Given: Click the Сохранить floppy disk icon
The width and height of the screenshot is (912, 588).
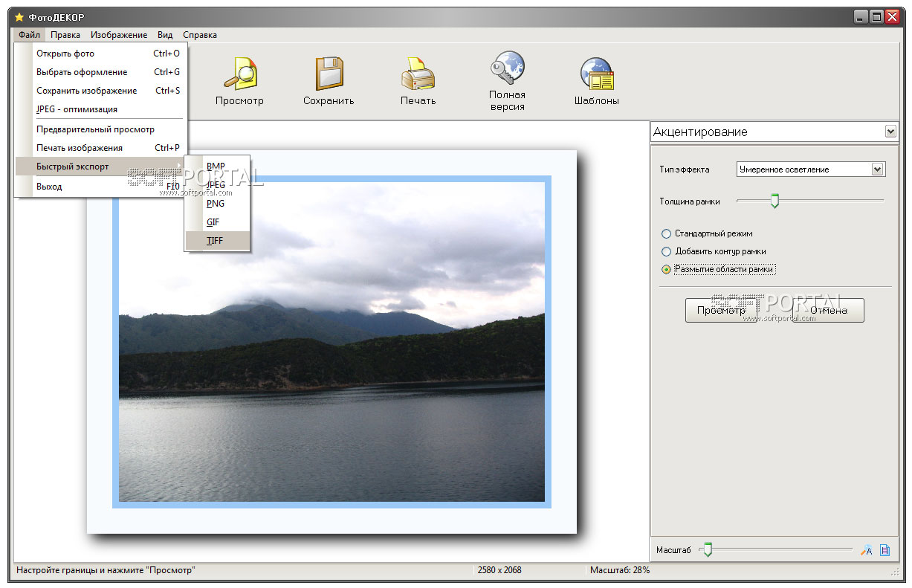Looking at the screenshot, I should (x=329, y=74).
